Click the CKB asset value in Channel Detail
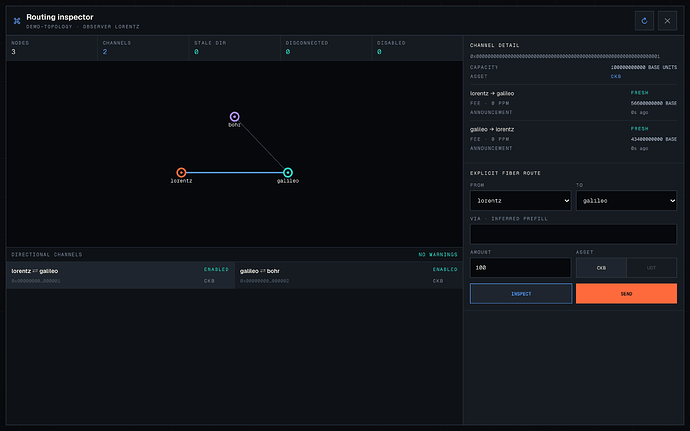 pyautogui.click(x=616, y=77)
